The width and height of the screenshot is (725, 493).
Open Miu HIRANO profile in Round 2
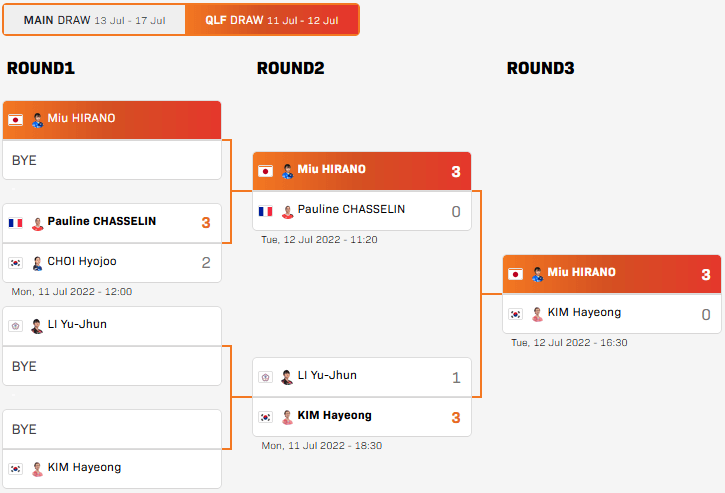coord(332,169)
